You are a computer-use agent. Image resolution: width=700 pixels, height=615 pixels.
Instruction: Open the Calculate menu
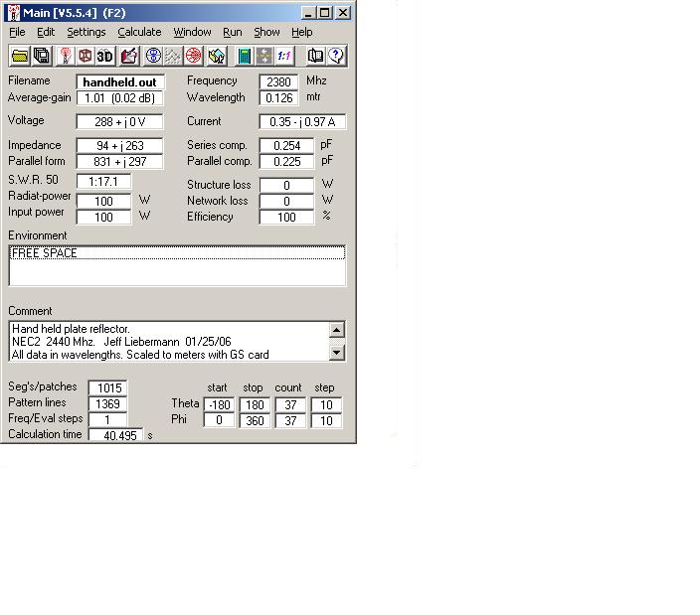click(139, 32)
